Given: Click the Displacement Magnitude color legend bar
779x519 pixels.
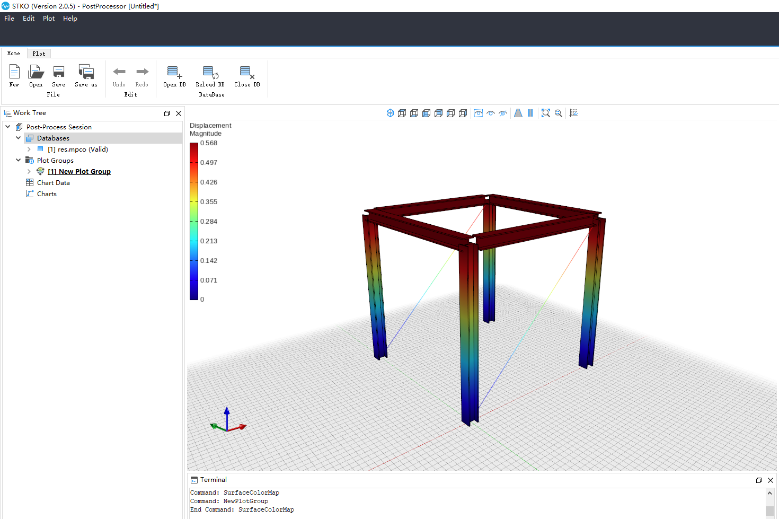Looking at the screenshot, I should [x=194, y=222].
